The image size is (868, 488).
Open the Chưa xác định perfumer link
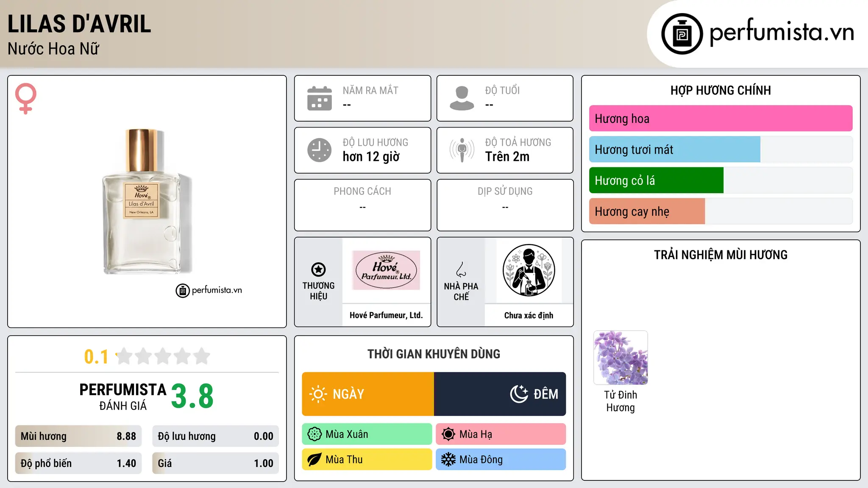pos(529,315)
